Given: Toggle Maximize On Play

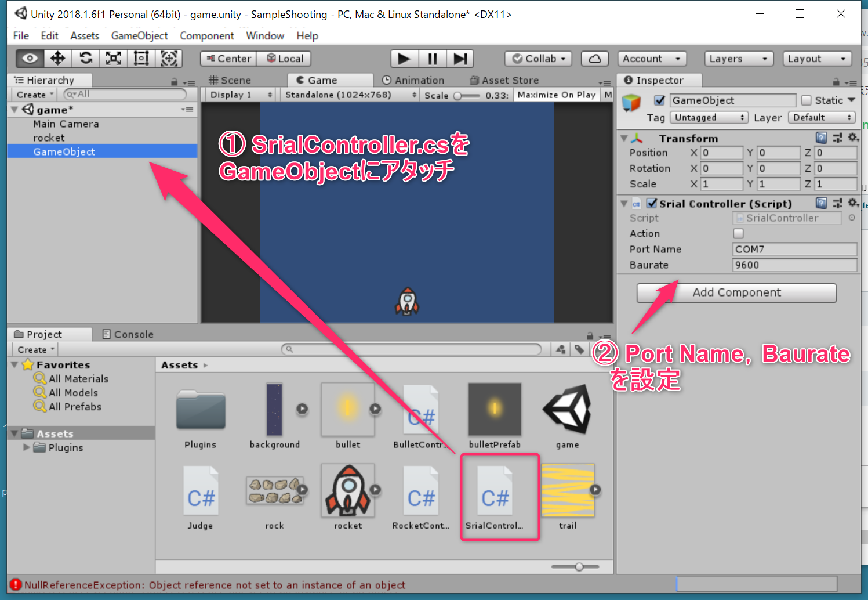Looking at the screenshot, I should tap(556, 95).
